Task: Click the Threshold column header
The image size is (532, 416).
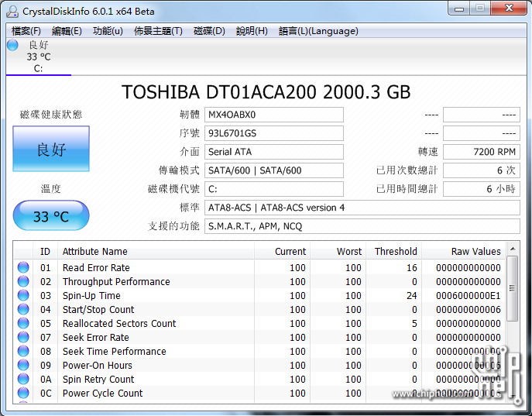Action: [394, 252]
